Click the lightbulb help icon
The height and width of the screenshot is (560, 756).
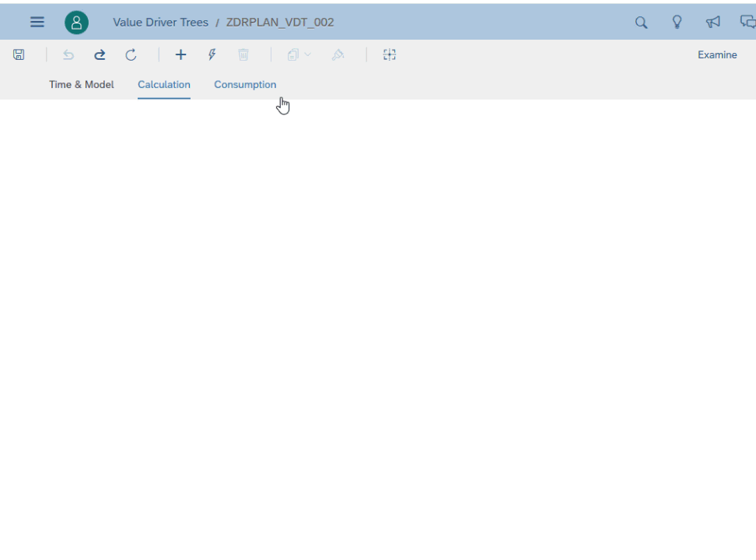pos(677,23)
